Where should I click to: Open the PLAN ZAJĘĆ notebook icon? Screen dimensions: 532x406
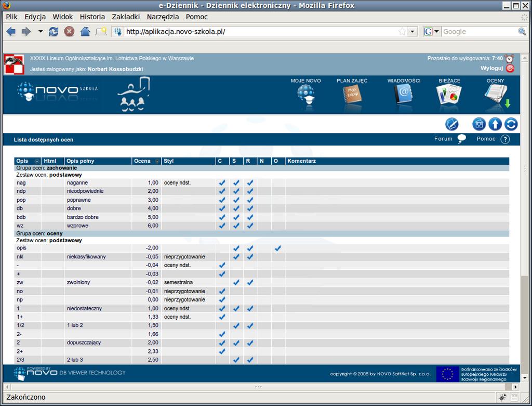point(352,95)
